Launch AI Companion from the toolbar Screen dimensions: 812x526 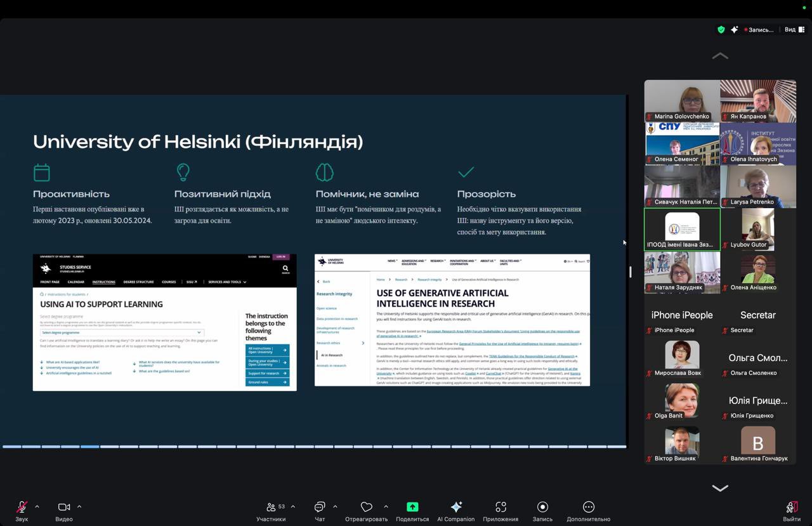tap(455, 511)
